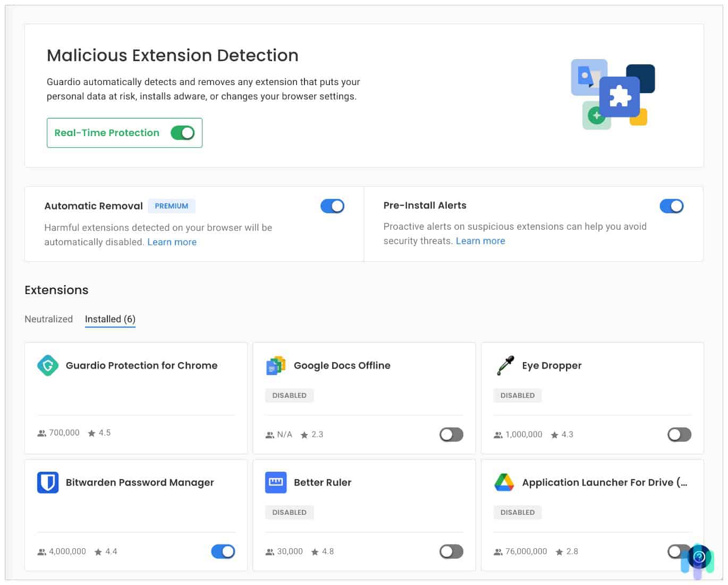Click the PREMIUM badge next to Automatic Removal

pyautogui.click(x=172, y=206)
